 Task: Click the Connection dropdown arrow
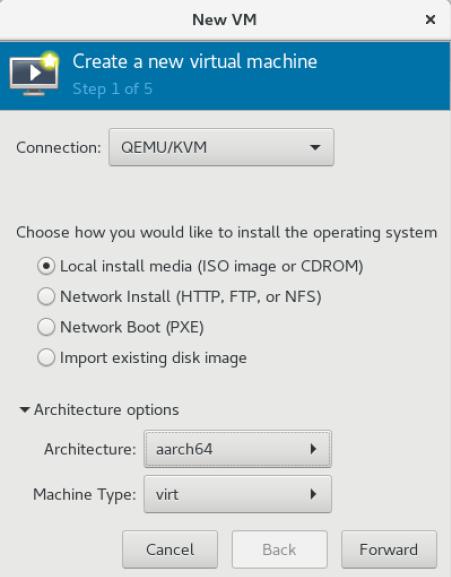click(315, 148)
